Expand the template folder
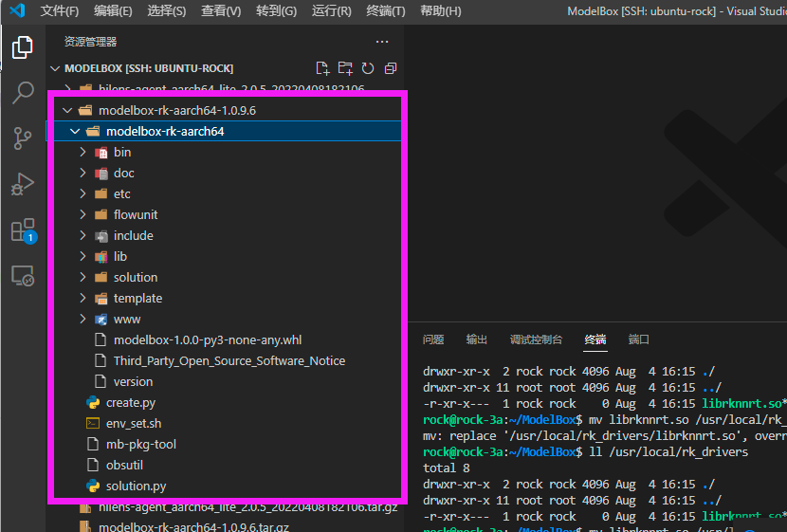Screen dimensions: 787x532 click(83, 298)
